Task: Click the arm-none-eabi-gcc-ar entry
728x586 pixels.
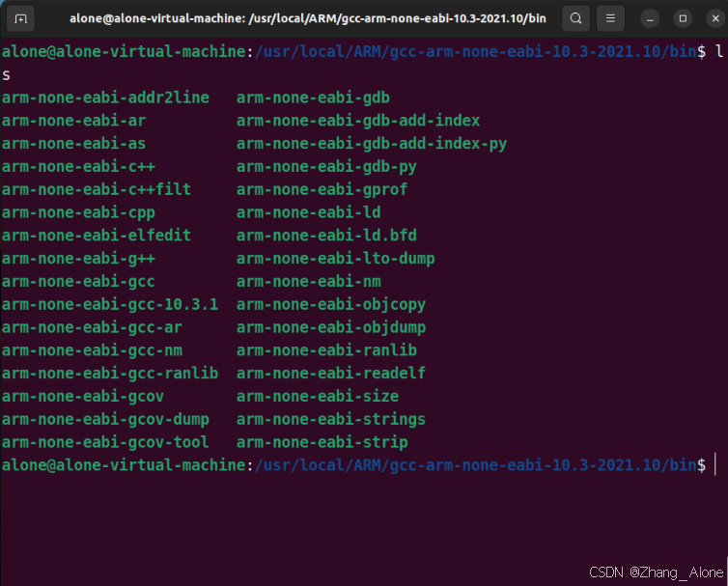Action: pyautogui.click(x=92, y=327)
